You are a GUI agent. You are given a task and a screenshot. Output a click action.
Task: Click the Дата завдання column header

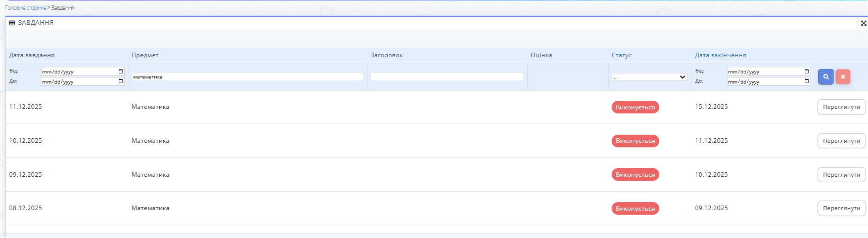[32, 55]
